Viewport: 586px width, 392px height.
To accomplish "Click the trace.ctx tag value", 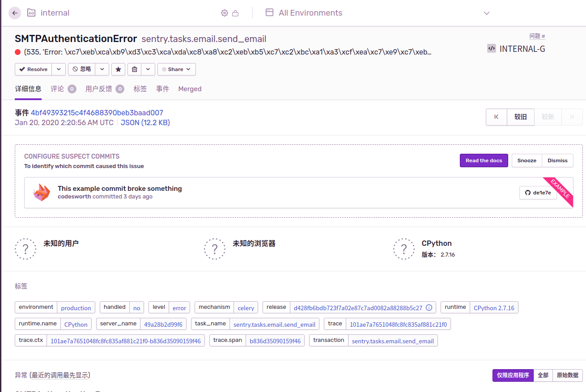I will pos(126,341).
